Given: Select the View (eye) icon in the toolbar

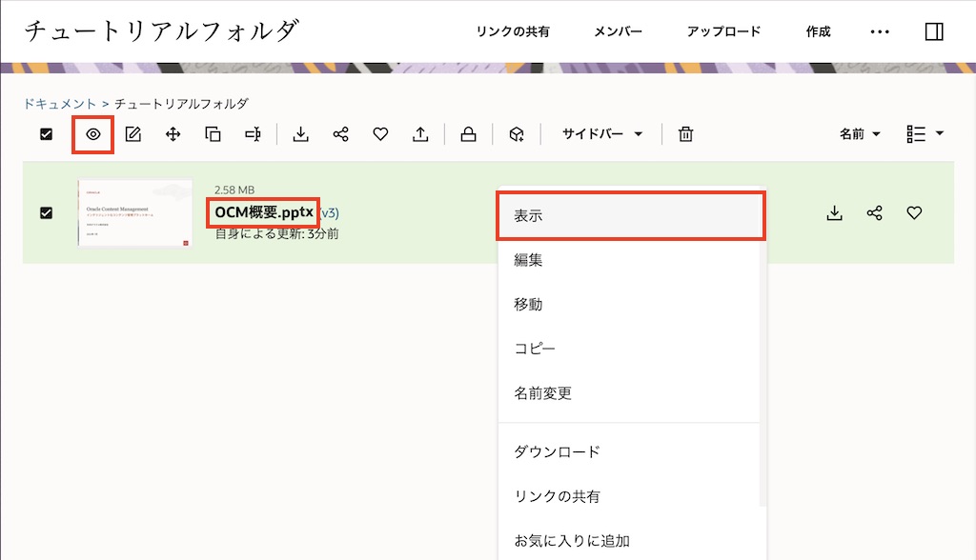Looking at the screenshot, I should click(x=92, y=134).
